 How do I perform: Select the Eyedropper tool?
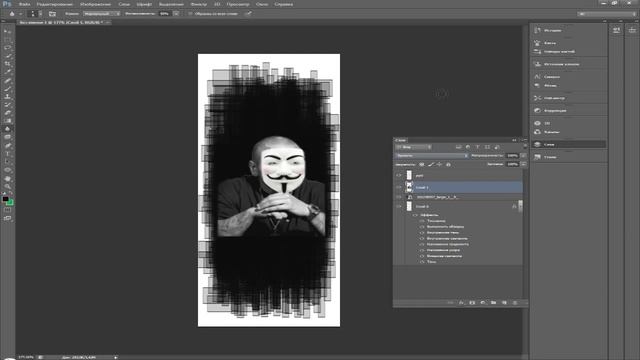(7, 72)
